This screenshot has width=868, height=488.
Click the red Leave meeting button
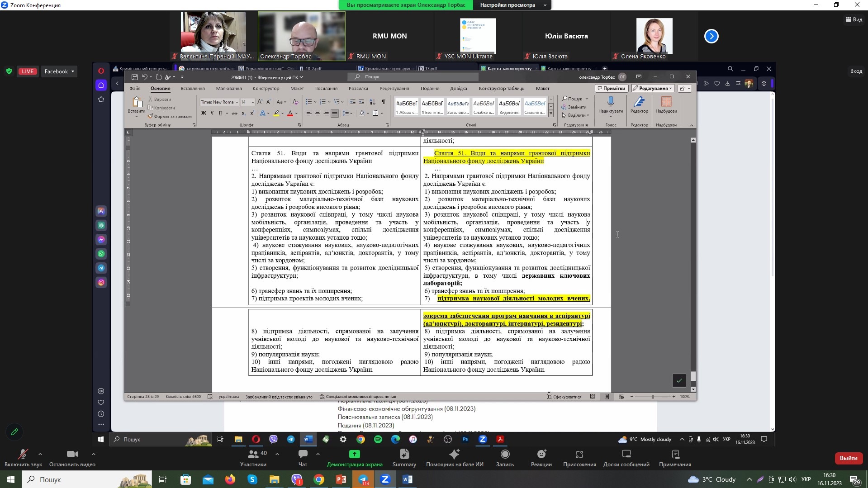[848, 458]
